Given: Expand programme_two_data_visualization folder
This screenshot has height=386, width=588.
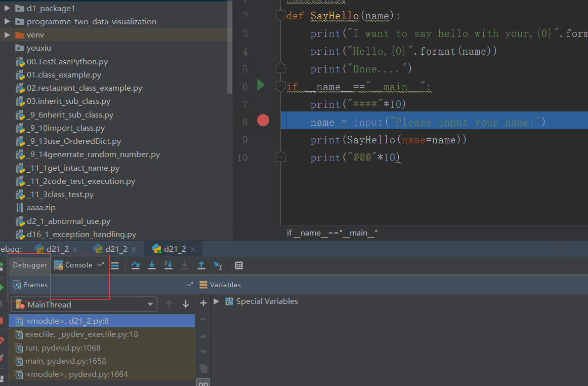Looking at the screenshot, I should click(x=7, y=21).
